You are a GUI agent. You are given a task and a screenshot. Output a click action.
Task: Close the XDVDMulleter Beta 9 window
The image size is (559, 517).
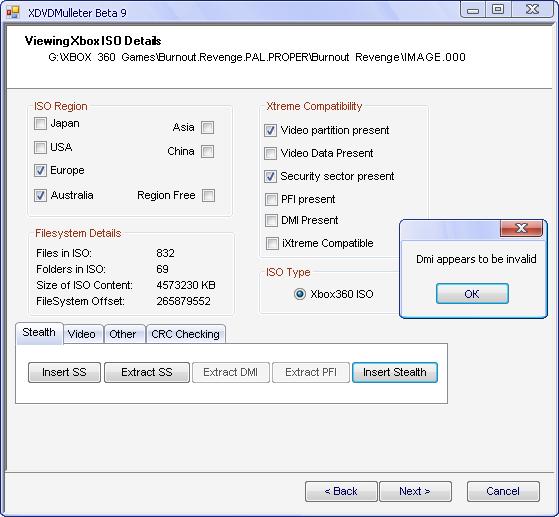pos(532,10)
